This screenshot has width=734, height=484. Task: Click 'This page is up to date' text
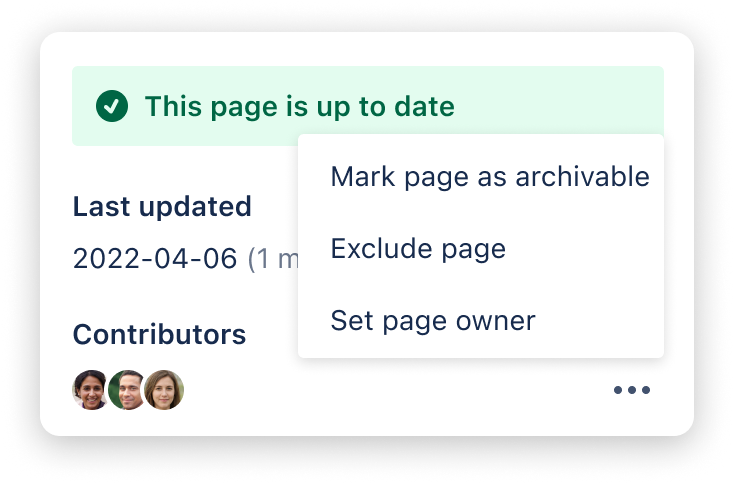click(x=299, y=105)
